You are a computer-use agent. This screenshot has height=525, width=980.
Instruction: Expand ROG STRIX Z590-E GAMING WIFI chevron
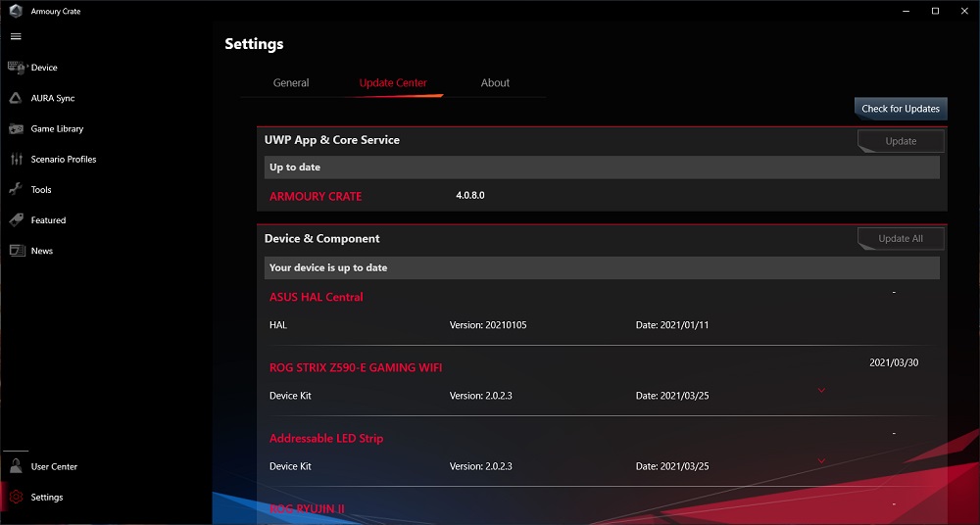(x=821, y=391)
